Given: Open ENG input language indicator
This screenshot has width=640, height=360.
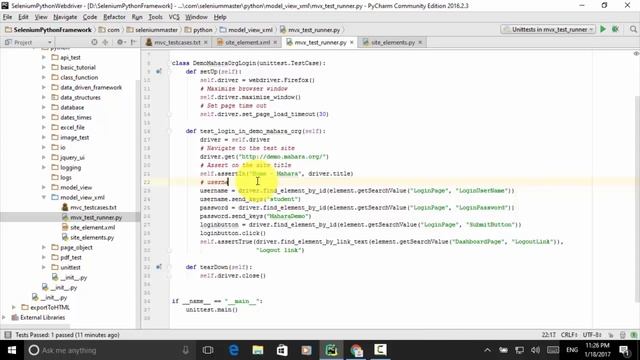Looking at the screenshot, I should tap(572, 350).
